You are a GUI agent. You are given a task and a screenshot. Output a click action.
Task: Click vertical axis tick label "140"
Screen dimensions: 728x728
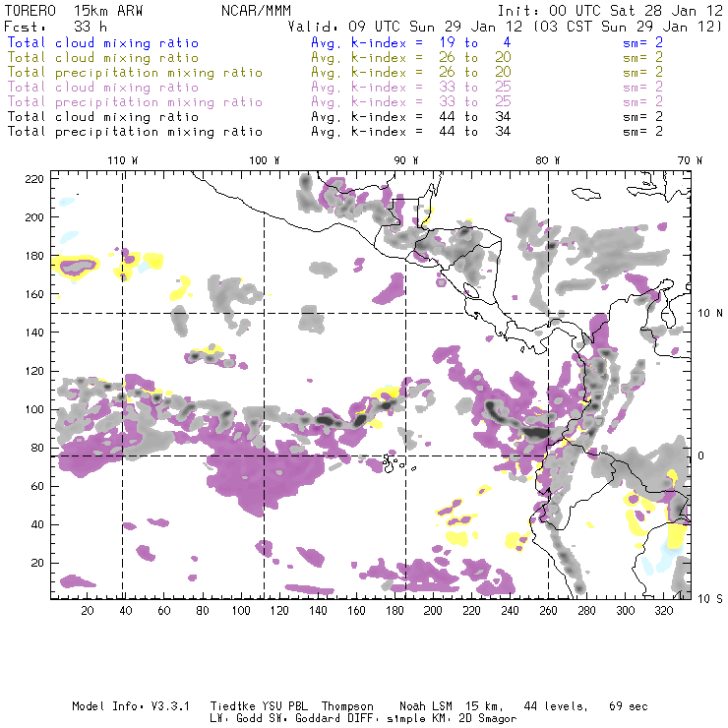click(x=34, y=333)
